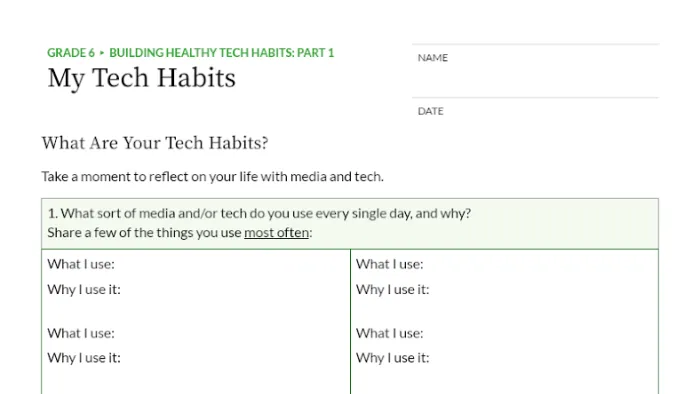
Task: Click the 'Share a few of the things' line
Action: click(x=180, y=232)
